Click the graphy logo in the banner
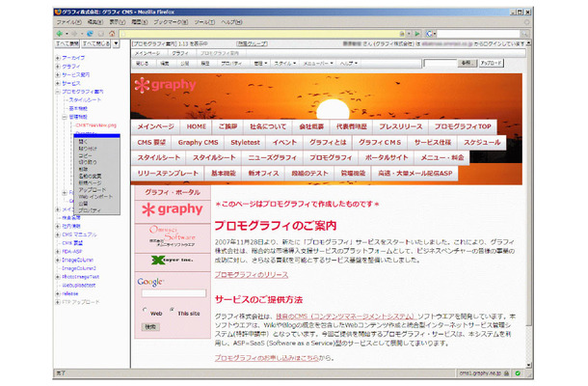 point(166,85)
